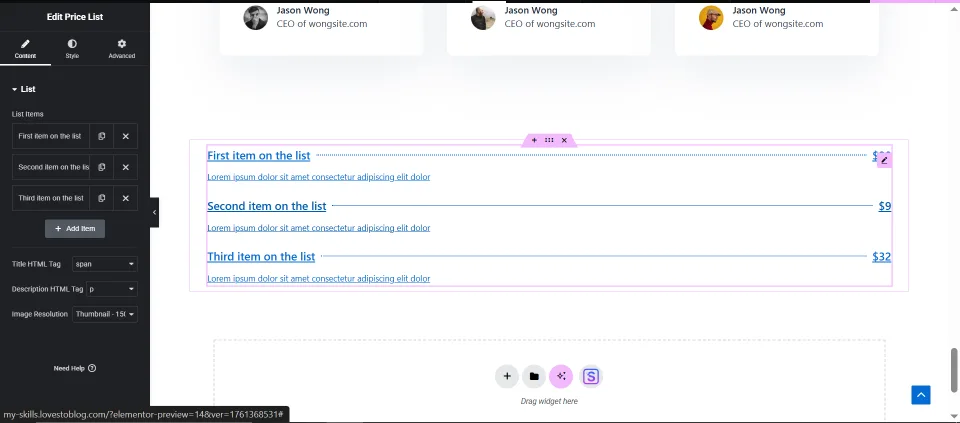This screenshot has height=423, width=960.
Task: Click the page vertical scrollbar
Action: point(954,370)
